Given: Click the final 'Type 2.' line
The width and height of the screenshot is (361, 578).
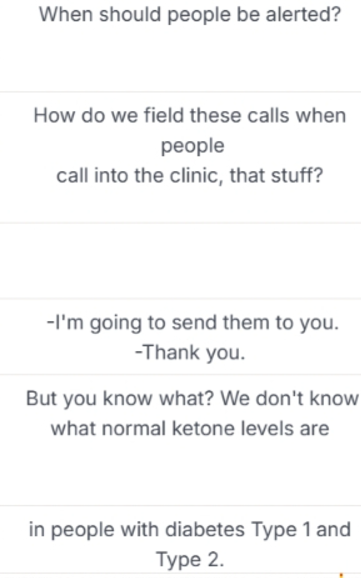Looking at the screenshot, I should (x=190, y=560).
